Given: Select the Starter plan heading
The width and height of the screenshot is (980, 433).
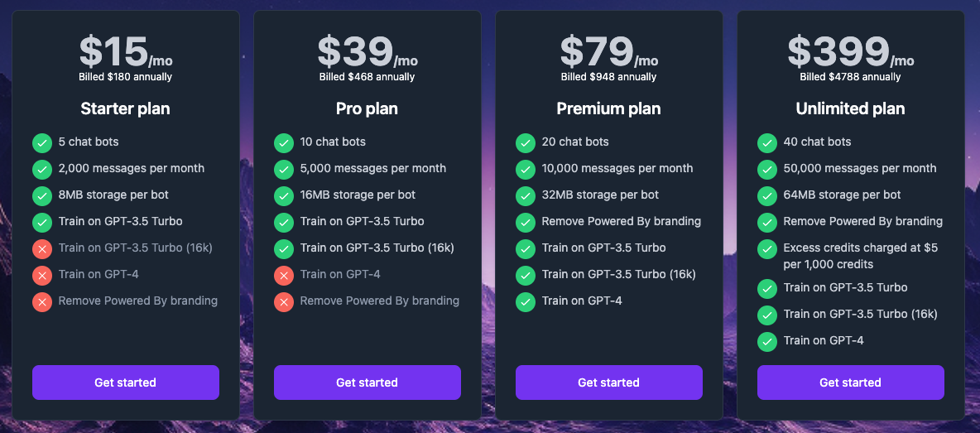Looking at the screenshot, I should point(125,108).
